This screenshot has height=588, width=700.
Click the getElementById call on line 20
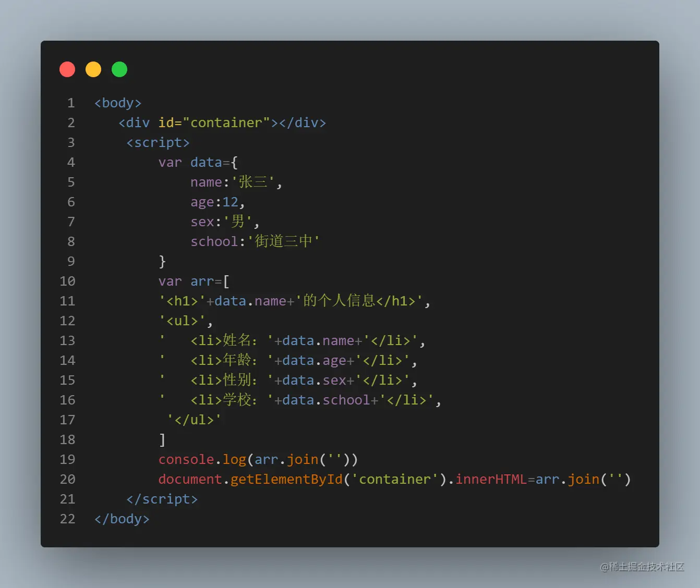point(286,479)
